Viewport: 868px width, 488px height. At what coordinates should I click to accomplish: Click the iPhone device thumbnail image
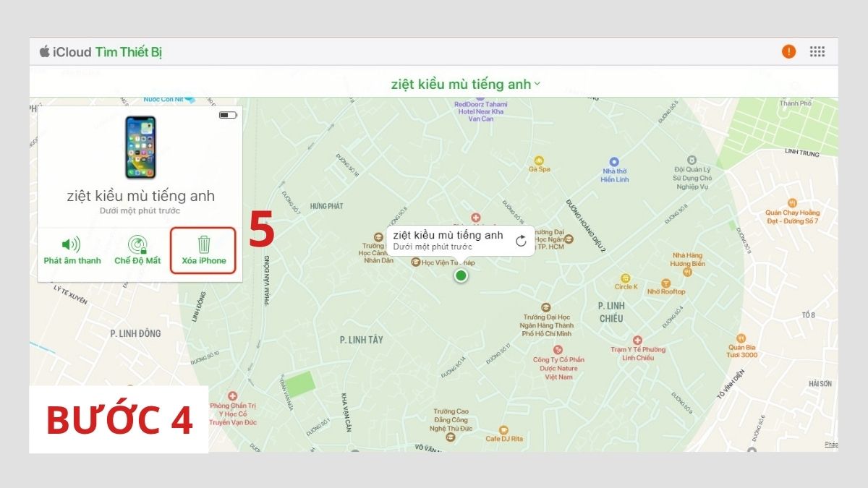coord(140,147)
